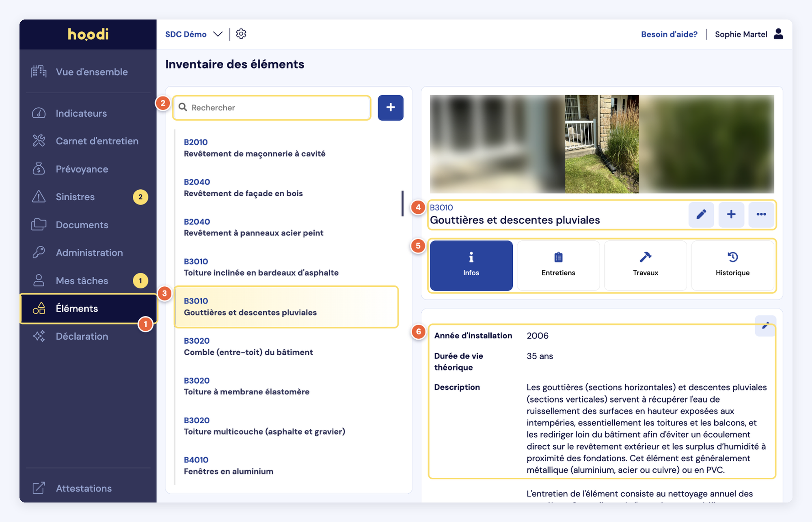Select Comble (entre-toit) du bâtiment

287,347
